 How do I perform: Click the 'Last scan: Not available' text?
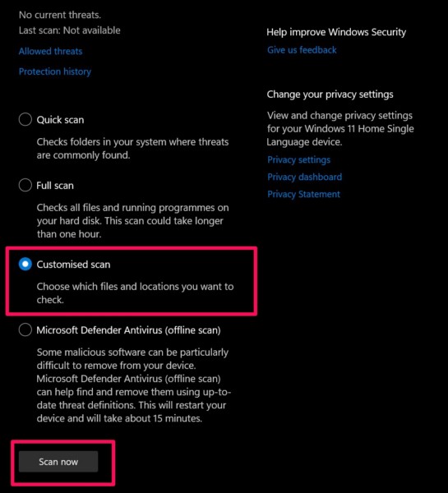70,30
